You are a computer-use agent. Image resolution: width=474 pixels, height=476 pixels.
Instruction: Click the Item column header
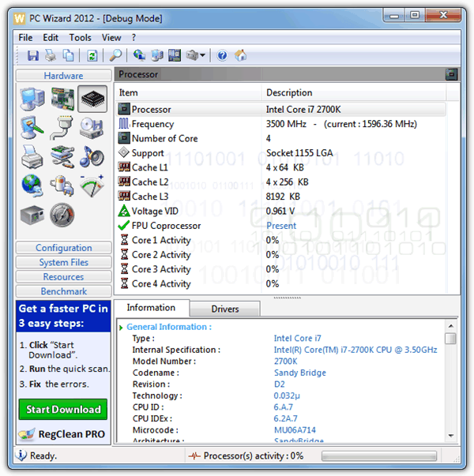tap(188, 92)
